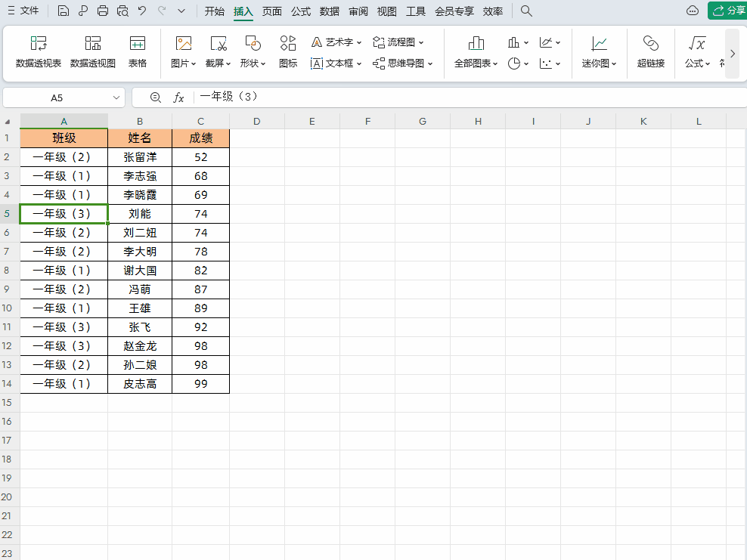This screenshot has width=747, height=560.
Task: Open the 文件 menu
Action: [23, 11]
